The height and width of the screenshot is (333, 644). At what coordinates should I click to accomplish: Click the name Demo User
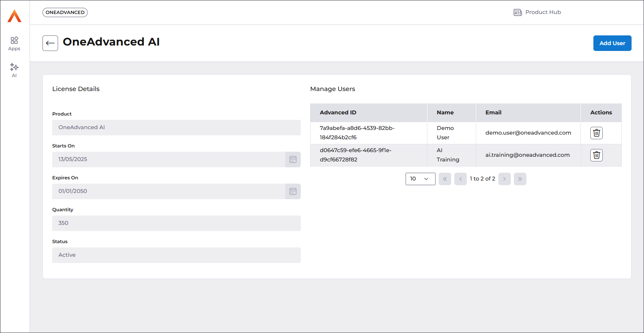pos(445,133)
